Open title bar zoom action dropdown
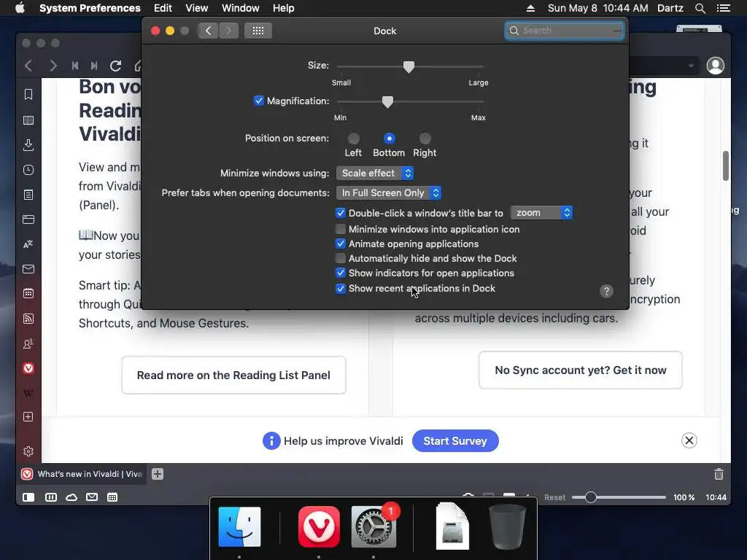 (x=541, y=213)
